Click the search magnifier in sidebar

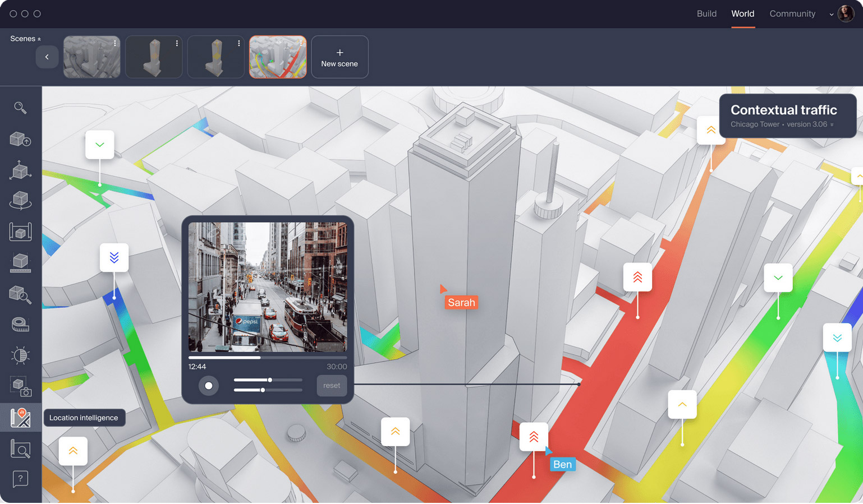click(20, 108)
